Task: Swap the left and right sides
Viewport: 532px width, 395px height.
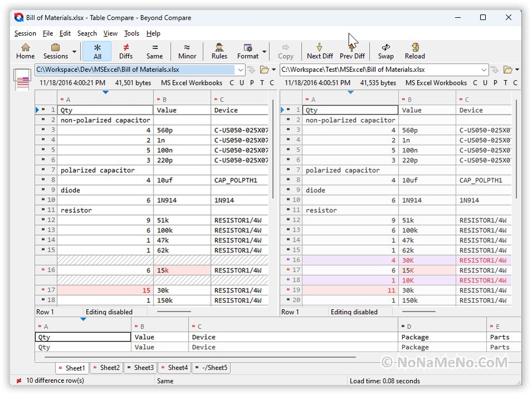Action: [385, 51]
